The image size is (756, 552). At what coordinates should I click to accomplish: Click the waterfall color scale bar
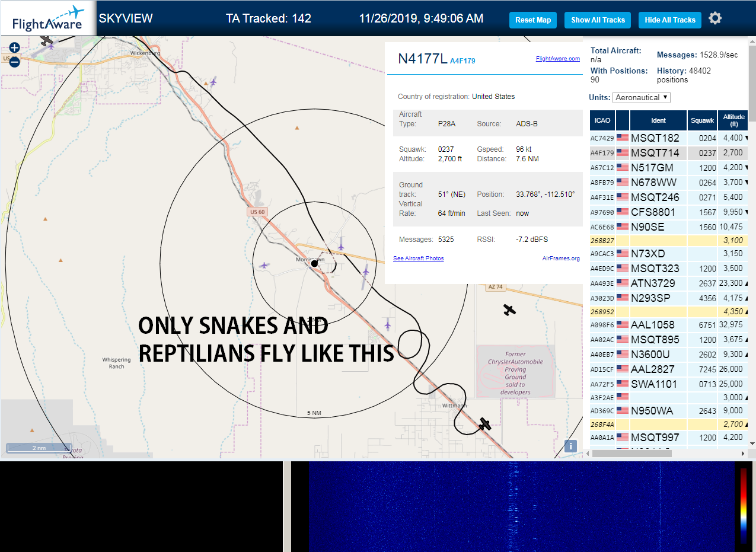pos(744,505)
